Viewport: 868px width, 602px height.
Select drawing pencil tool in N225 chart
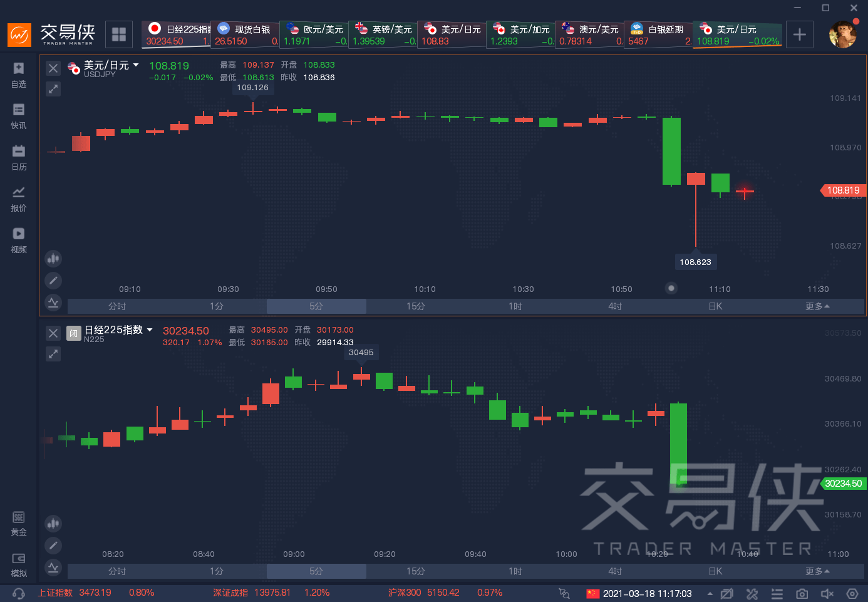pyautogui.click(x=53, y=546)
